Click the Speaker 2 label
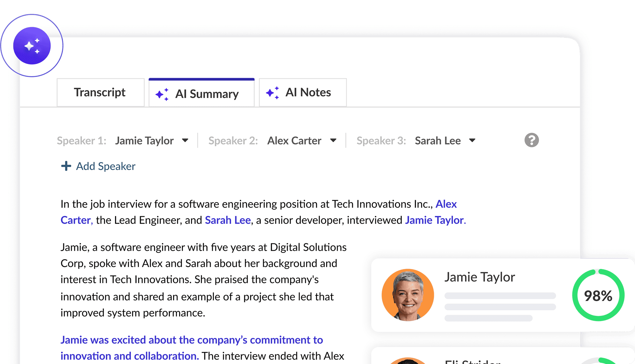 pyautogui.click(x=233, y=141)
